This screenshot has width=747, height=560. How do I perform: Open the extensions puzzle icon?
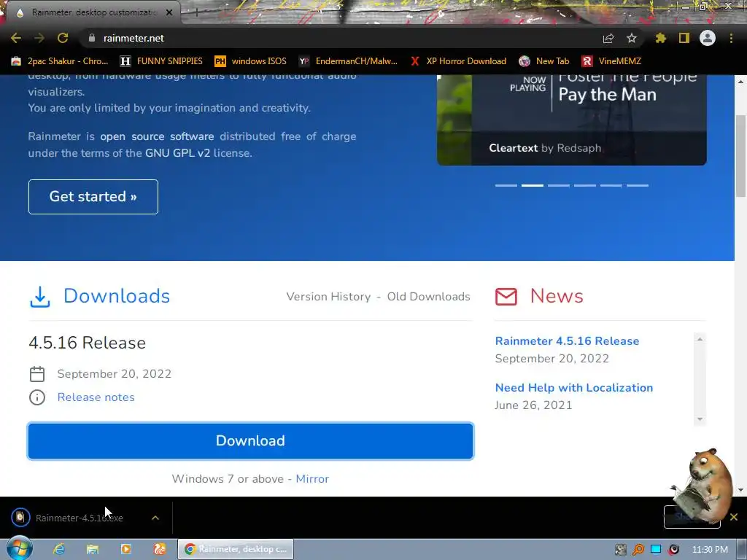coord(661,38)
